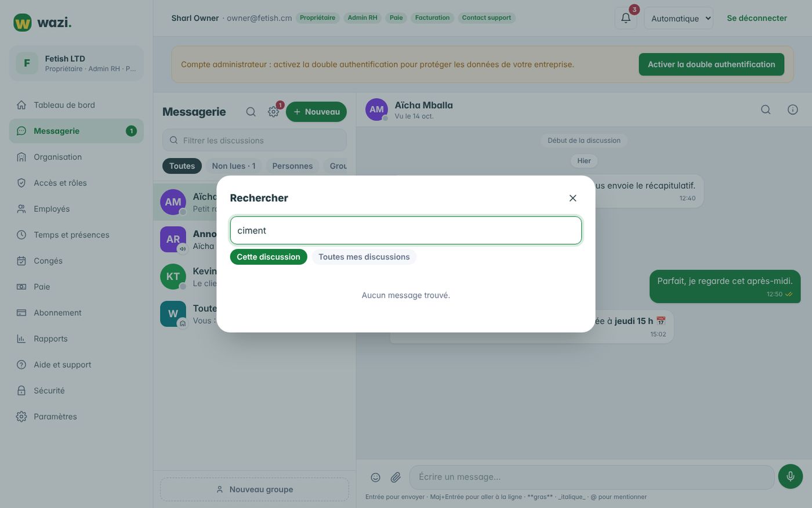The image size is (812, 508).
Task: Click the Se déconnecter link
Action: pos(757,18)
